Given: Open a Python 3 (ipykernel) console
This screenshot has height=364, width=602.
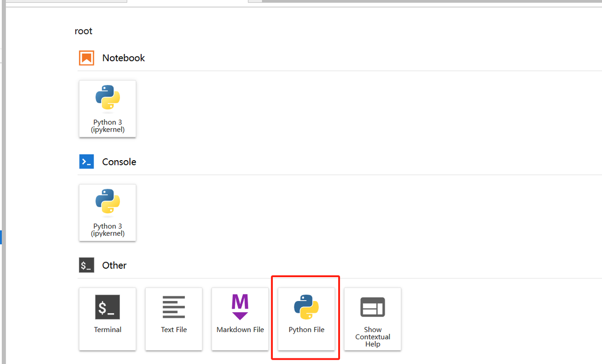Looking at the screenshot, I should 107,212.
